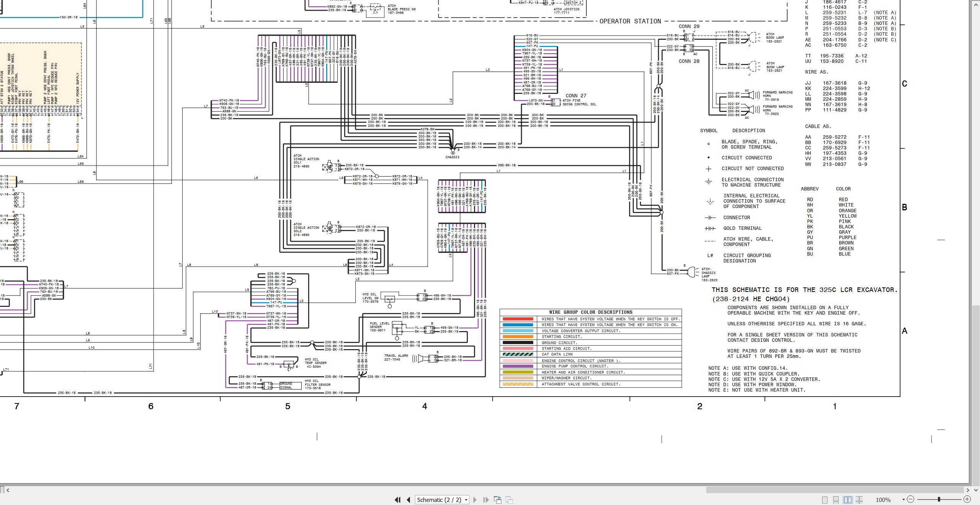Click the SYMBOL column heading
Screen dimensions: 980x505
[x=709, y=131]
